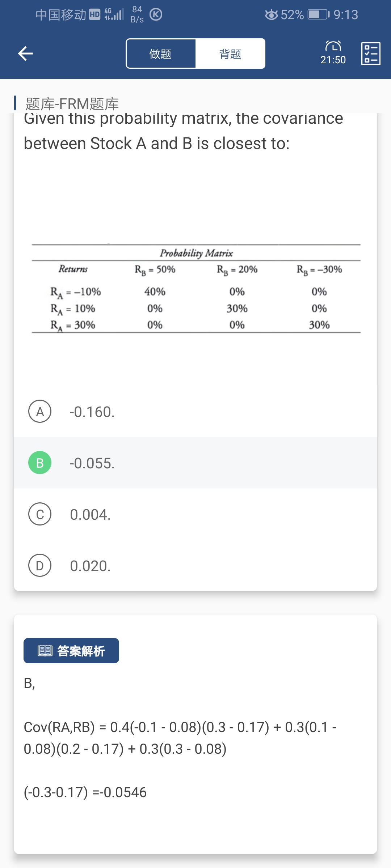Tap the alarm clock timer icon

coord(333,46)
